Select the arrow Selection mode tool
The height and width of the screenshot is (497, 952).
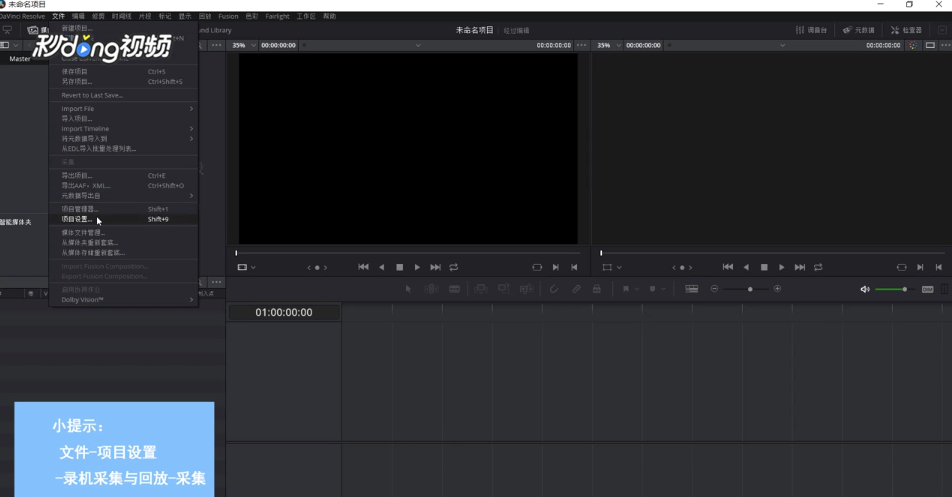pyautogui.click(x=409, y=289)
